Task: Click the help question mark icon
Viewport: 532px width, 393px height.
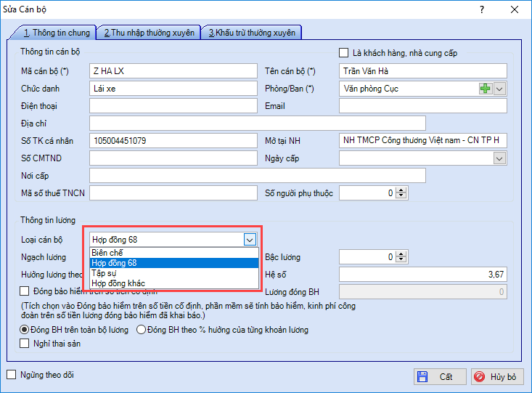Action: (x=482, y=9)
